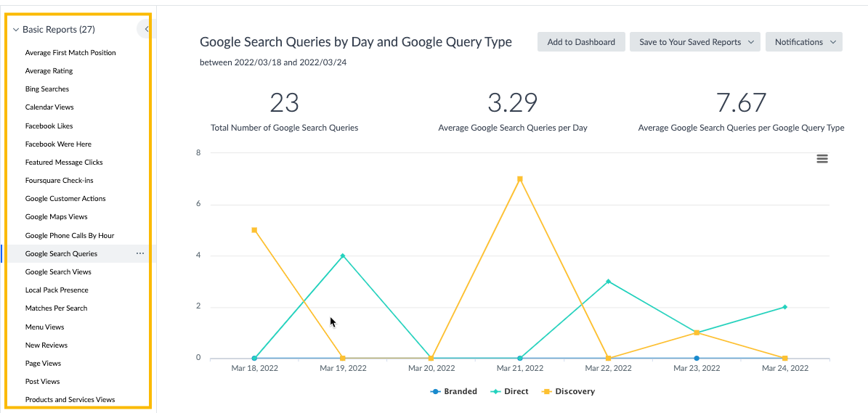
Task: Open the Notifications dropdown
Action: pyautogui.click(x=804, y=42)
